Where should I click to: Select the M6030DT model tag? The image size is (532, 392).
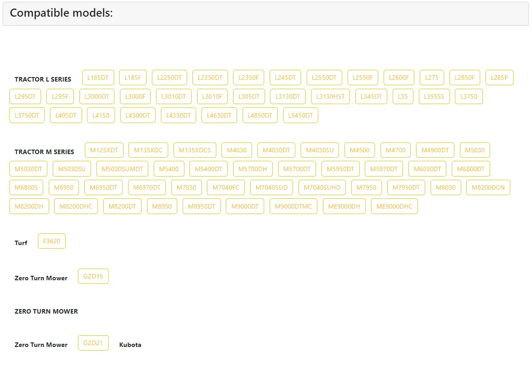[x=427, y=169]
